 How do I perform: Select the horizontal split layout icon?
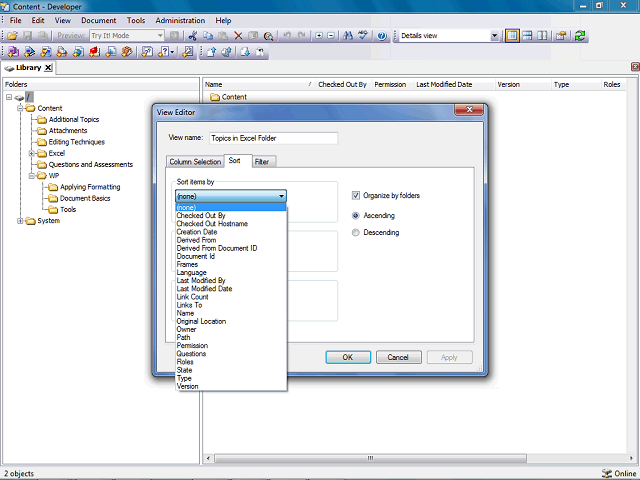point(527,36)
